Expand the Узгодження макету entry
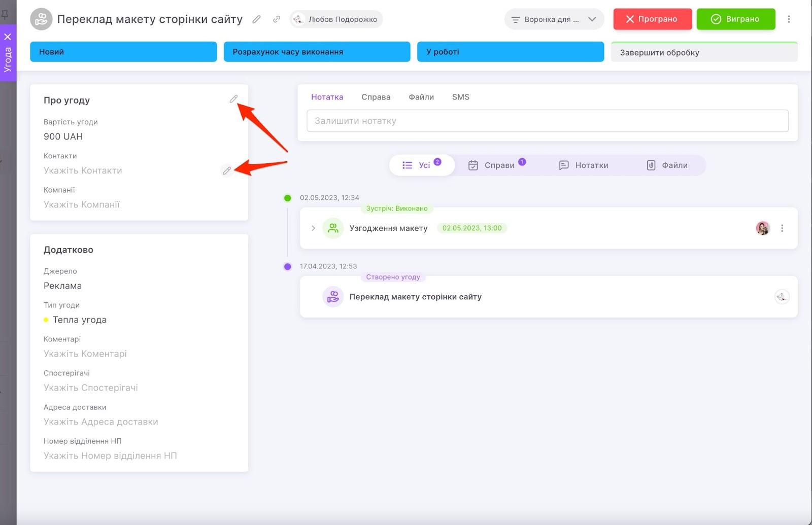812x525 pixels. [313, 228]
